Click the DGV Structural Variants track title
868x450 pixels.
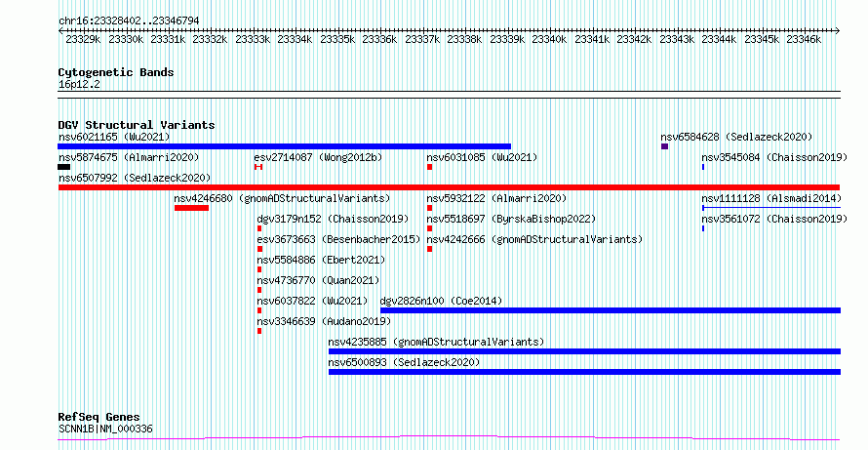coord(137,125)
